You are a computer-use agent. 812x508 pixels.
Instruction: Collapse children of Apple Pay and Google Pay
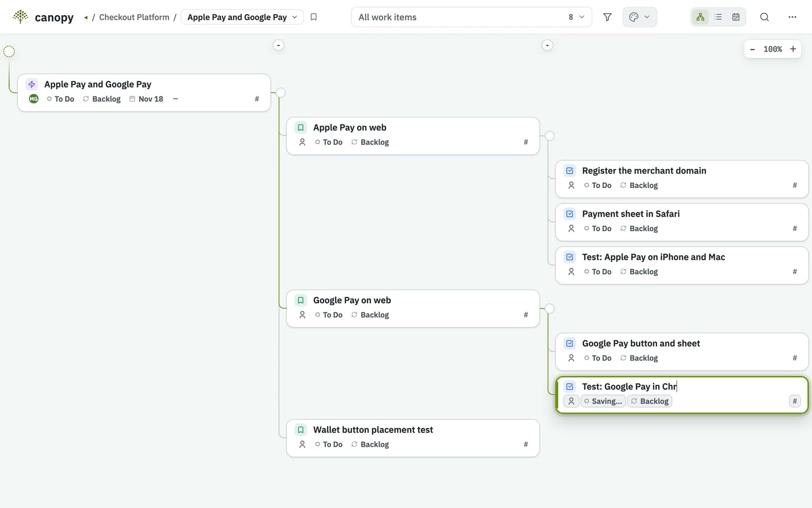(x=281, y=92)
